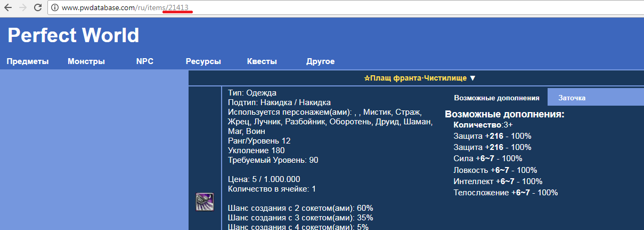Viewport: 644px width, 230px height.
Task: Open the Другое menu
Action: pos(321,61)
